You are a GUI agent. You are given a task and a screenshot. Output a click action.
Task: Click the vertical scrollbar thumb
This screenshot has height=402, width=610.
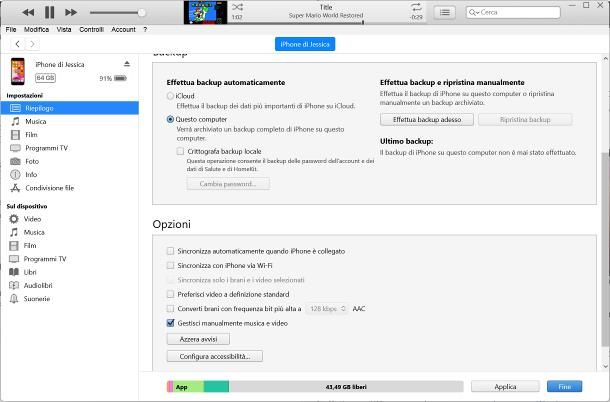[x=605, y=249]
